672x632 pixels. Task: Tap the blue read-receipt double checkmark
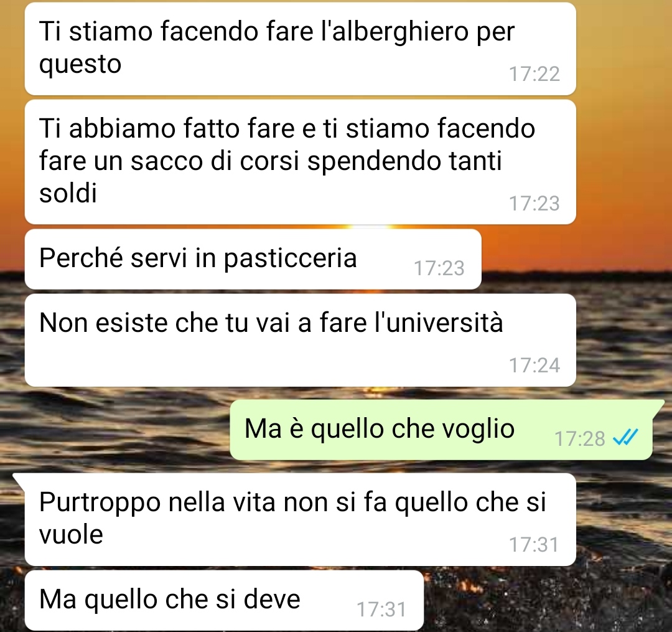click(x=626, y=438)
